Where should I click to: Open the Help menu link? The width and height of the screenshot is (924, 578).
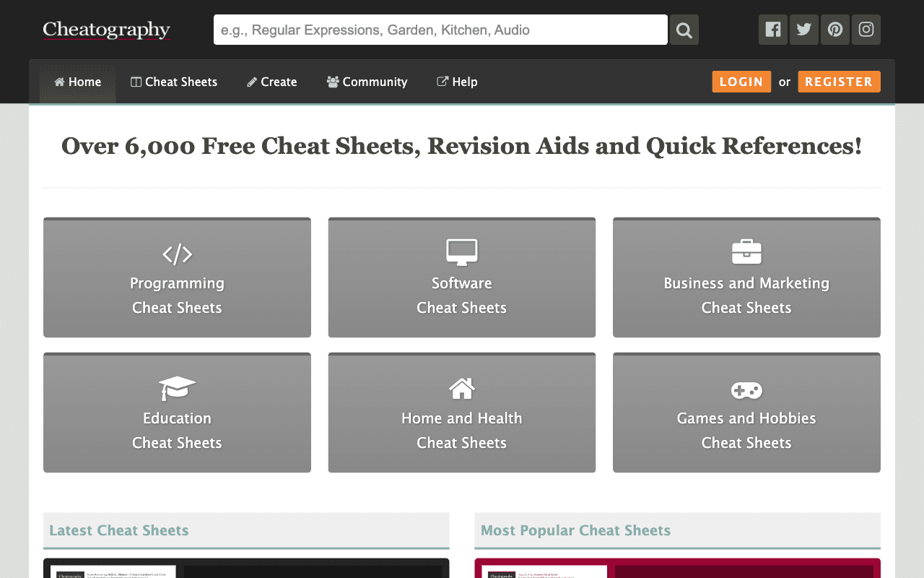[458, 82]
